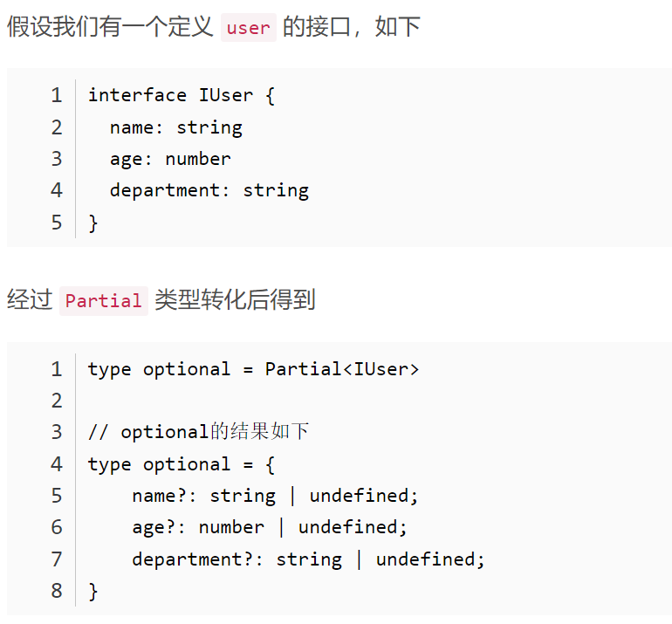Click closing brace of IUser interface
The width and height of the screenshot is (672, 624).
pos(93,223)
